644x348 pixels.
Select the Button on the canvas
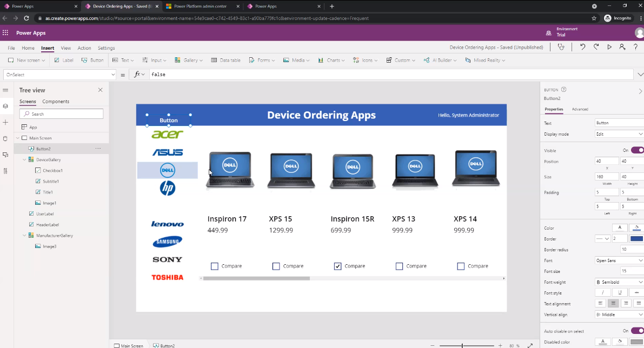click(169, 121)
